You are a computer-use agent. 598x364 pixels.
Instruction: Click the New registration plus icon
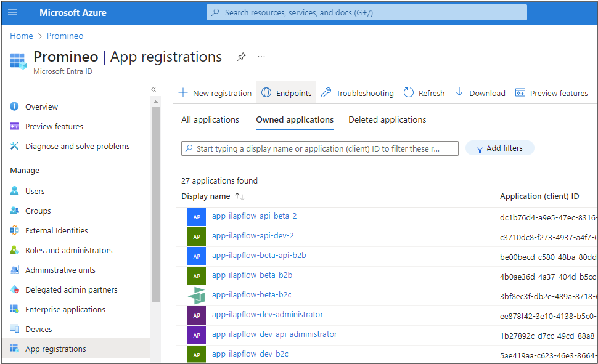[x=183, y=92]
